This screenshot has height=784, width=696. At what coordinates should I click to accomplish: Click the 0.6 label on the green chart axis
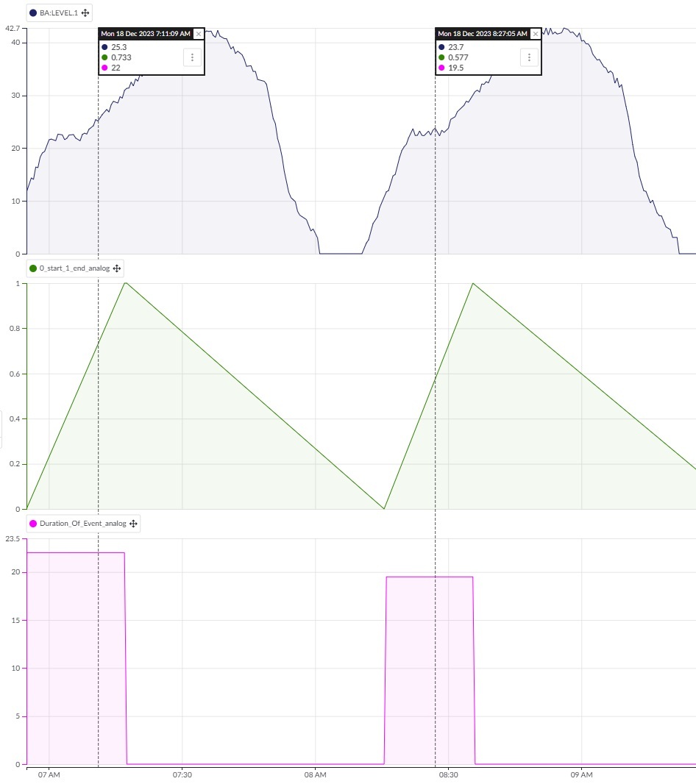(15, 374)
